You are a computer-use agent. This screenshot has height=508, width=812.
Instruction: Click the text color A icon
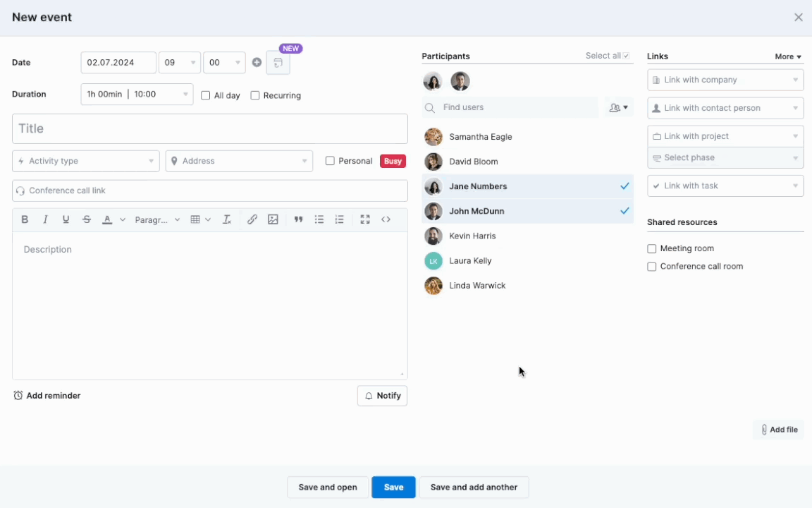(107, 219)
